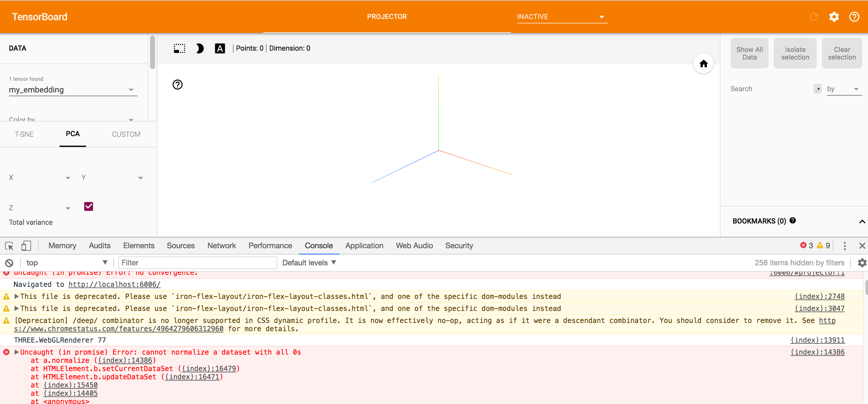868x404 pixels.
Task: Click the help icon in header
Action: (854, 16)
